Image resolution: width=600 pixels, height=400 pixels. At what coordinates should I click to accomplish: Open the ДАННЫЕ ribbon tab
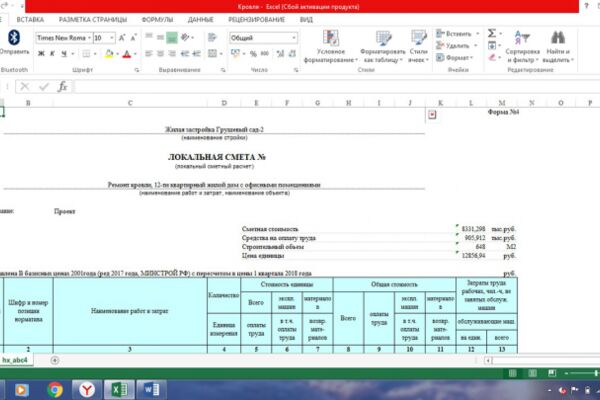201,20
